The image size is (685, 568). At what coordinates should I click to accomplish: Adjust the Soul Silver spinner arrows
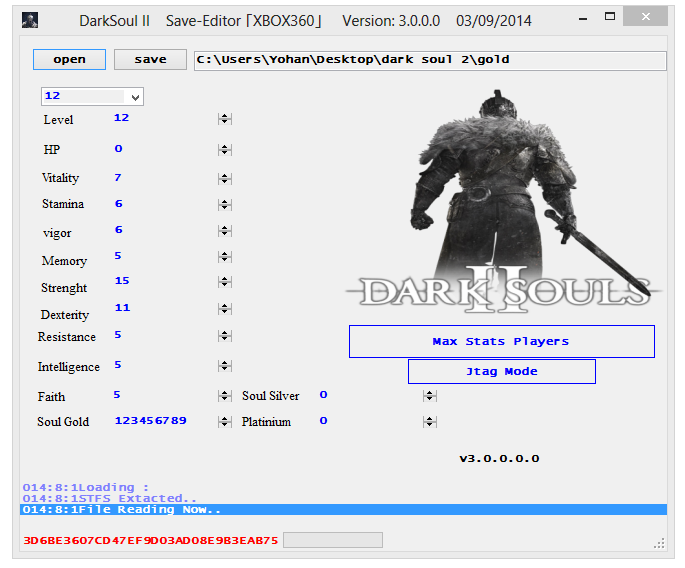(x=429, y=396)
